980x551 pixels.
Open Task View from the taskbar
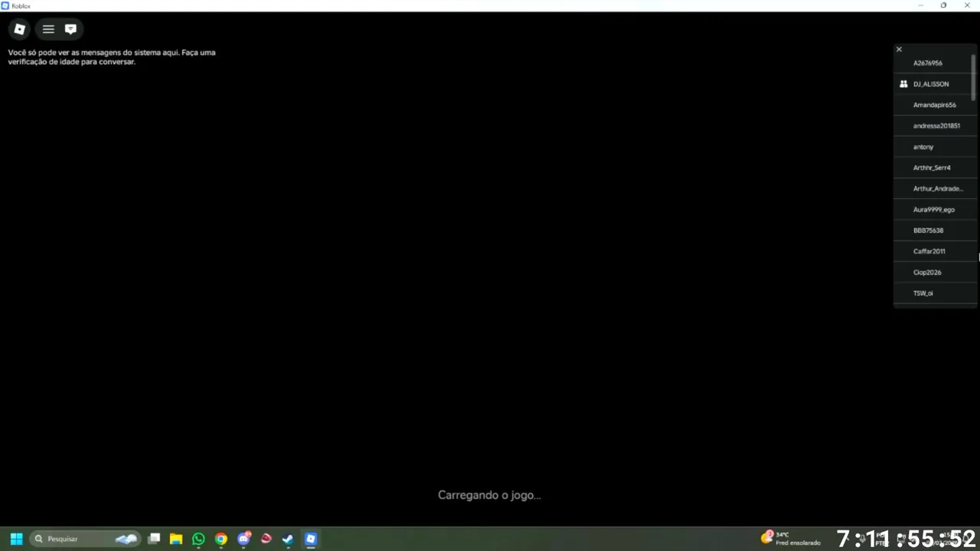pos(154,539)
